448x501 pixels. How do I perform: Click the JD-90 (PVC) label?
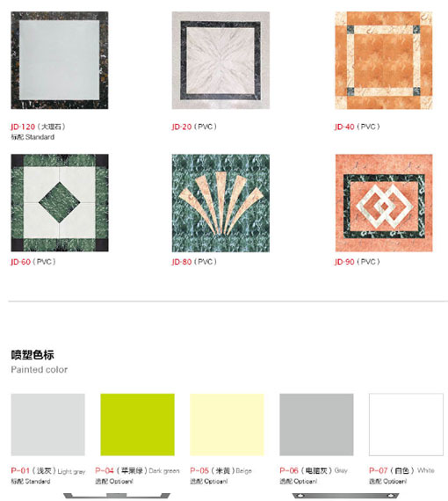[x=358, y=262]
